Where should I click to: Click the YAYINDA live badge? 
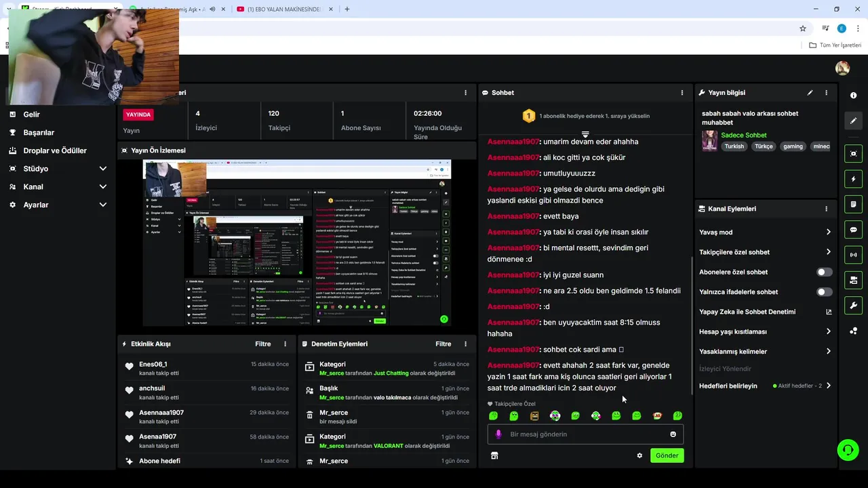(138, 115)
